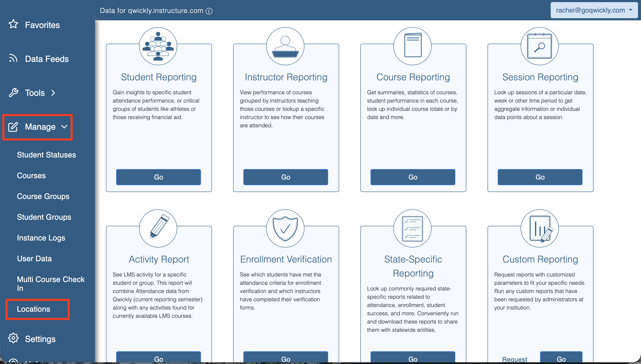Click the Custom Reporting title
This screenshot has width=641, height=364.
point(540,260)
